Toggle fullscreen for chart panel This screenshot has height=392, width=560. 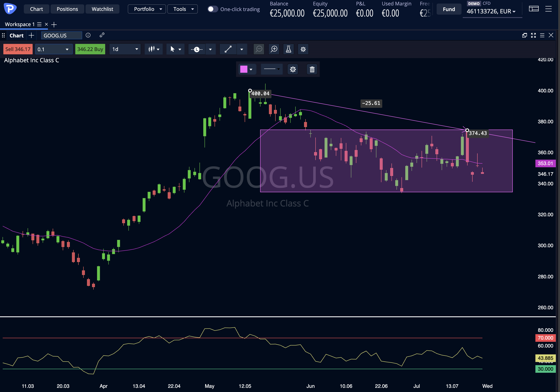pyautogui.click(x=533, y=35)
